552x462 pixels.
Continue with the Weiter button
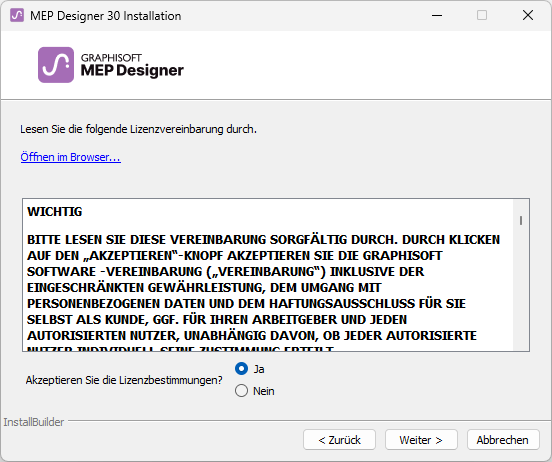421,439
